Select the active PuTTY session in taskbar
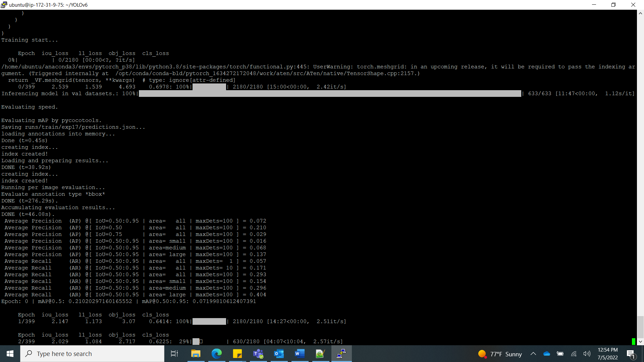 [x=341, y=354]
